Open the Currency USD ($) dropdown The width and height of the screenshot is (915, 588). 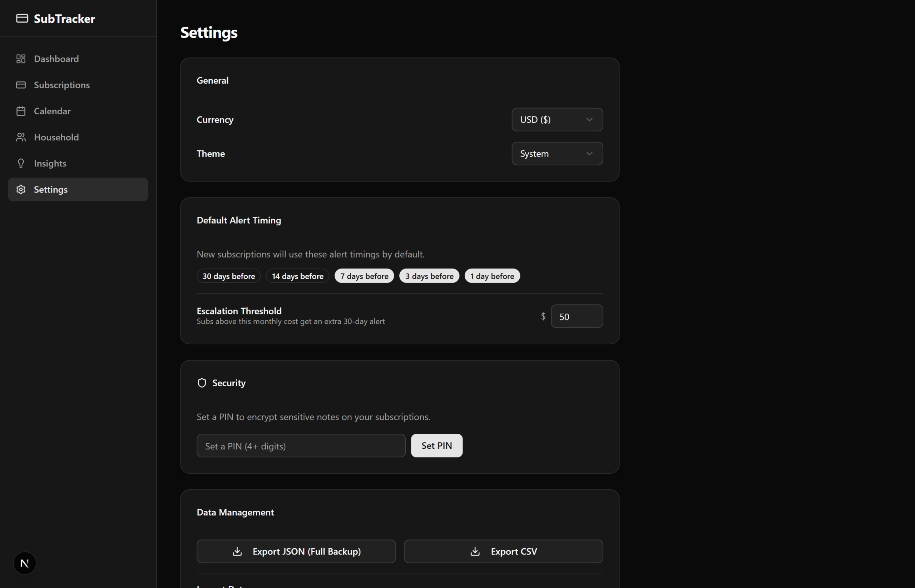557,120
